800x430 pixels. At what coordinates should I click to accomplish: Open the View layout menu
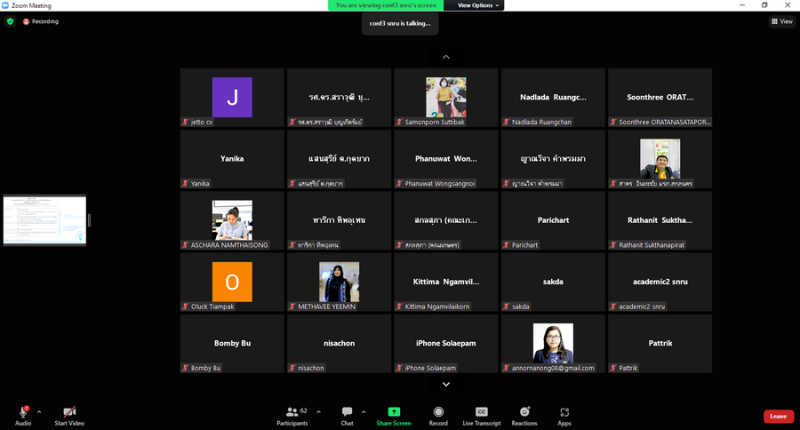pos(782,21)
